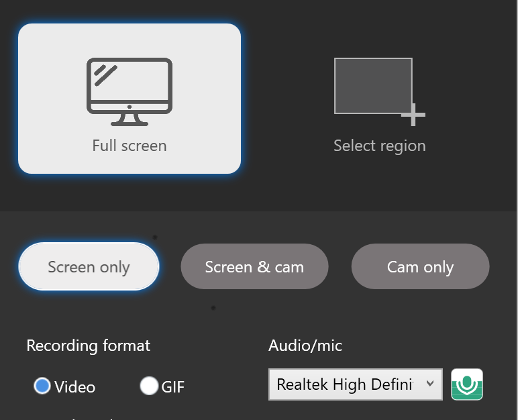Open the Realtek High Definition audio dropdown
This screenshot has width=518, height=420.
(348, 384)
